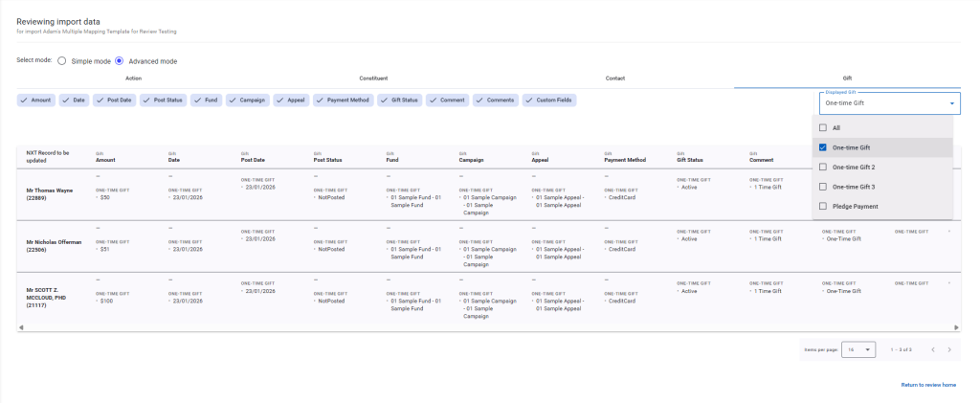Switch to the Contact tab

[615, 78]
